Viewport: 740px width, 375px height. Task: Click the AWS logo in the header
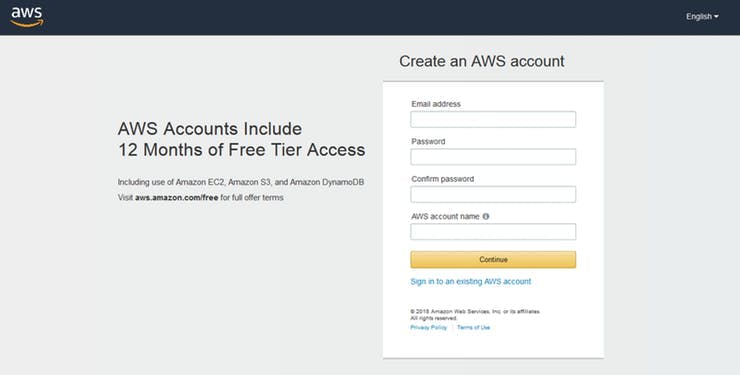27,17
